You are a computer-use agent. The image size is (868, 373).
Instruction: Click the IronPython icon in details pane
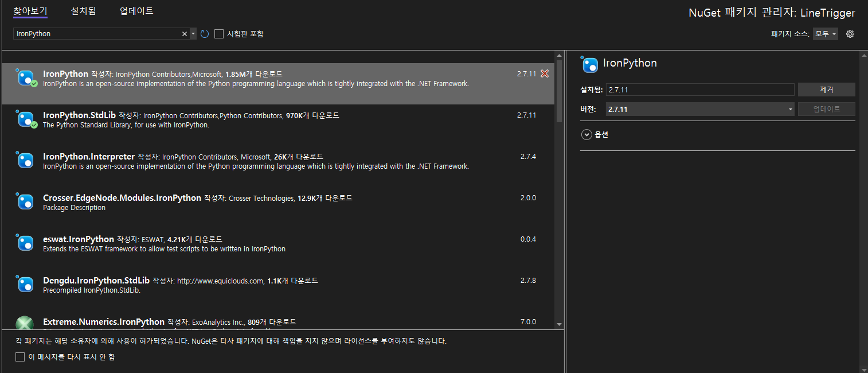(x=590, y=65)
